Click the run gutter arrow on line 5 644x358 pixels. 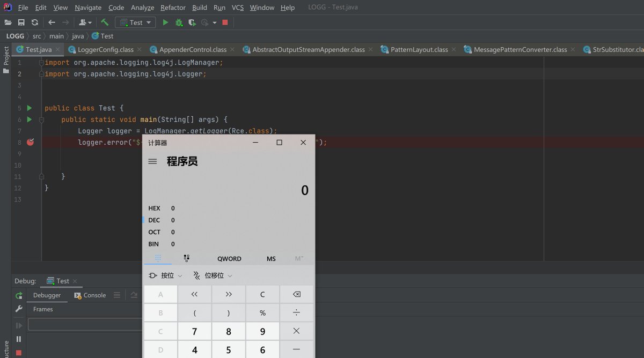[x=30, y=108]
